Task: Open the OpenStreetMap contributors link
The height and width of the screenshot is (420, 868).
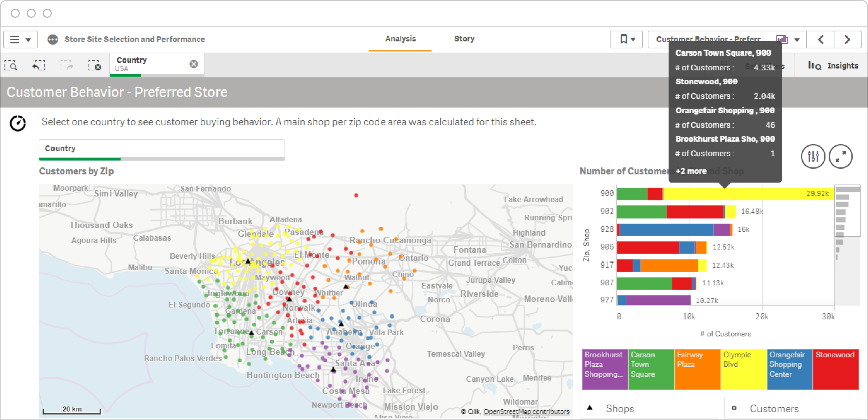Action: coord(526,412)
